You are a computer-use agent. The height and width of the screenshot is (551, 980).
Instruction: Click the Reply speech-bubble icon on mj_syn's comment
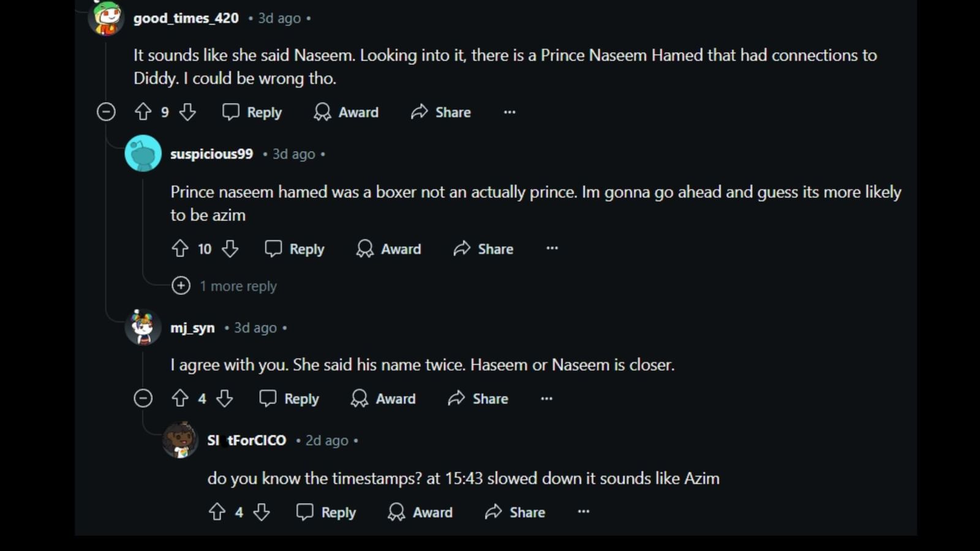[x=268, y=398]
